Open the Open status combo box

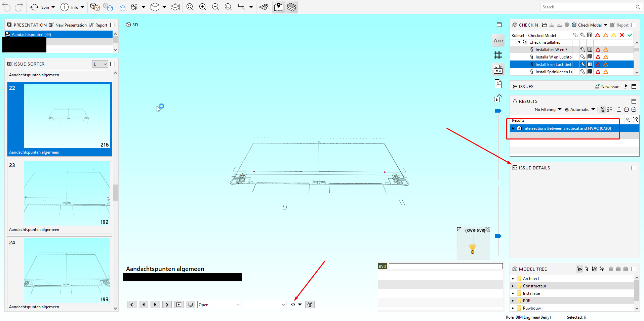pyautogui.click(x=219, y=305)
